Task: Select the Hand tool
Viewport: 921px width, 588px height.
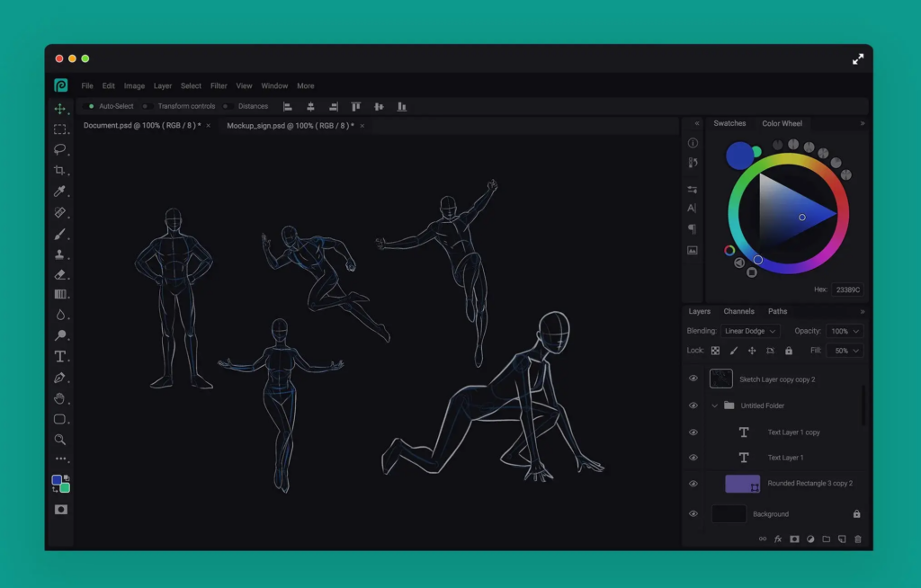Action: (x=60, y=399)
